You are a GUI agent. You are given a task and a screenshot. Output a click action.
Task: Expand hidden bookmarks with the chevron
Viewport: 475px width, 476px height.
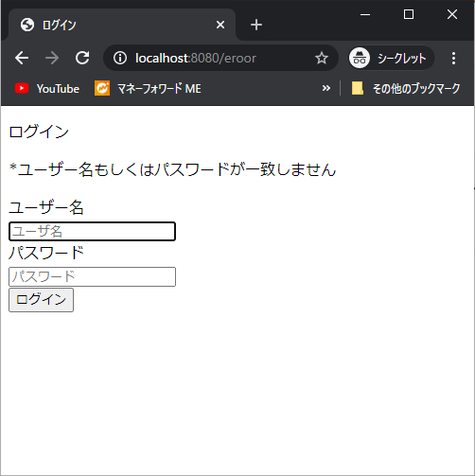[326, 88]
